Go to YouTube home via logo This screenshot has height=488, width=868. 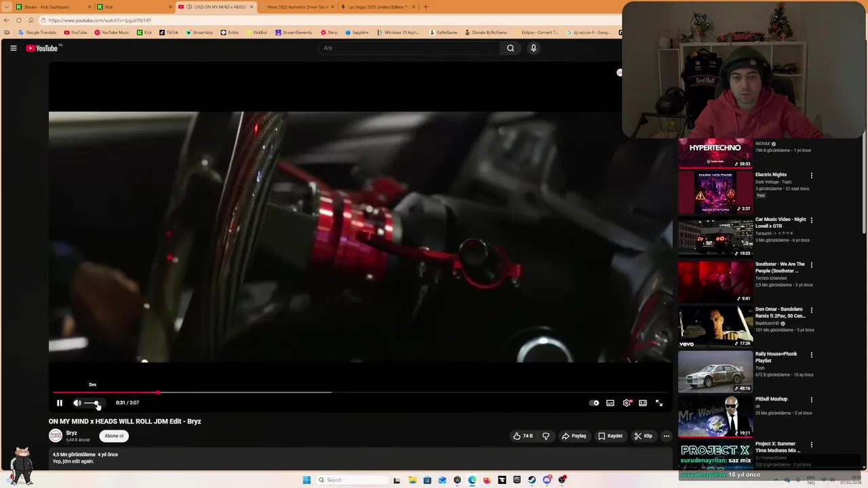(x=42, y=48)
